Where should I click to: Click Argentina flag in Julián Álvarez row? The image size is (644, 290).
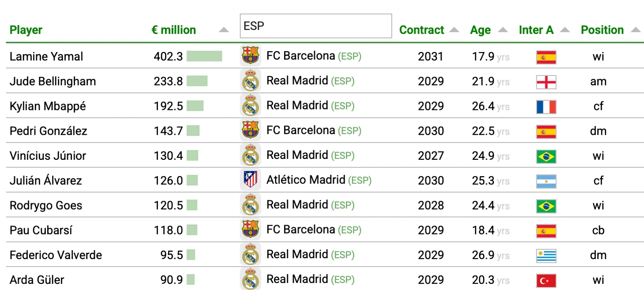click(x=546, y=181)
